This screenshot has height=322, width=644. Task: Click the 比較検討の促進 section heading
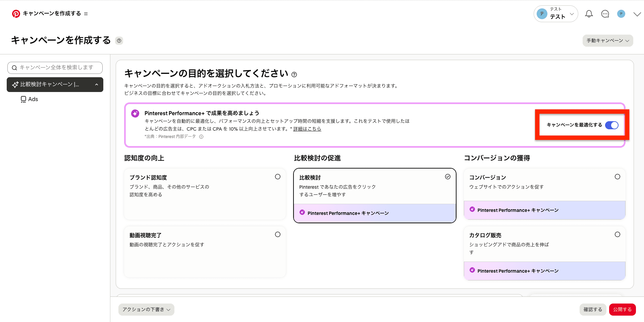317,158
